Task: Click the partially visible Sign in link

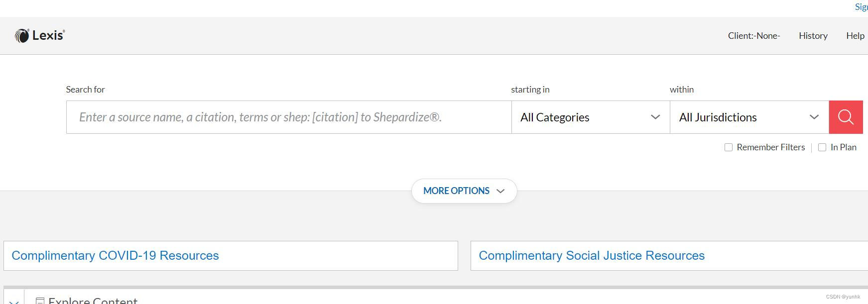Action: pyautogui.click(x=861, y=7)
